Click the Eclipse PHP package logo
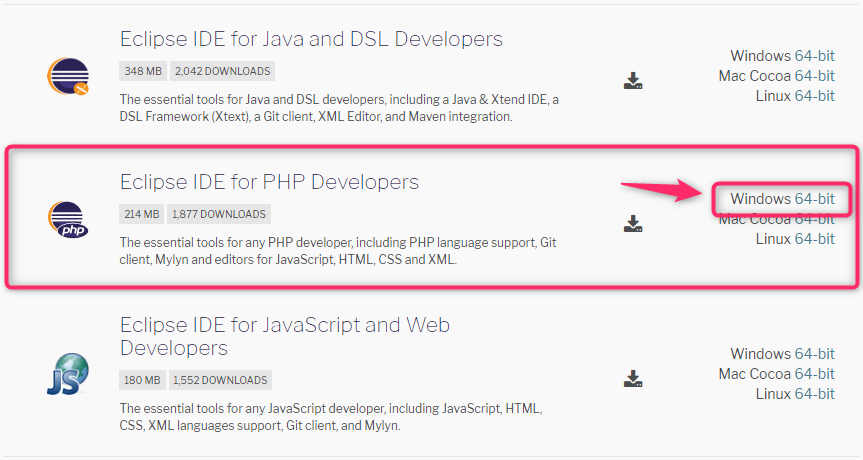This screenshot has height=460, width=863. (68, 220)
